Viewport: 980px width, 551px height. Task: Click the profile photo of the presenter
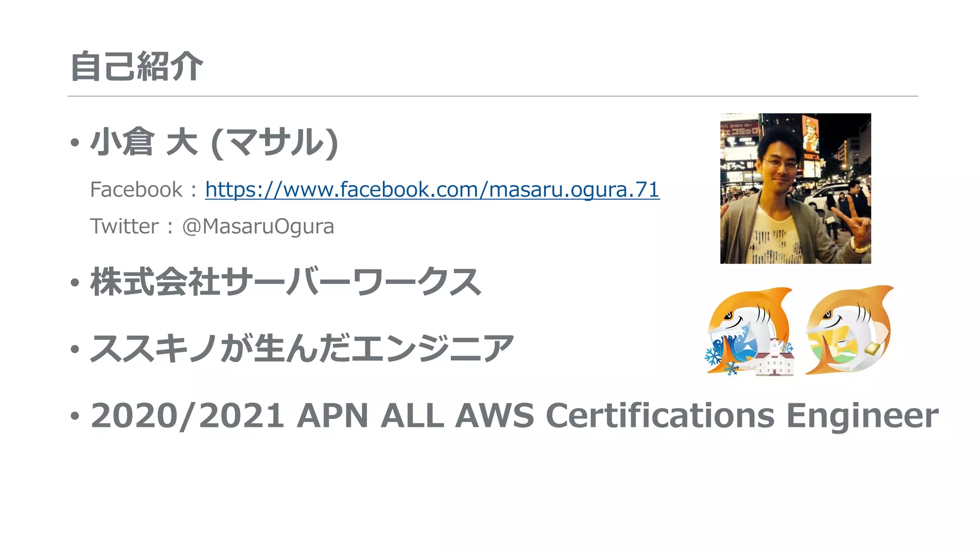coord(795,188)
